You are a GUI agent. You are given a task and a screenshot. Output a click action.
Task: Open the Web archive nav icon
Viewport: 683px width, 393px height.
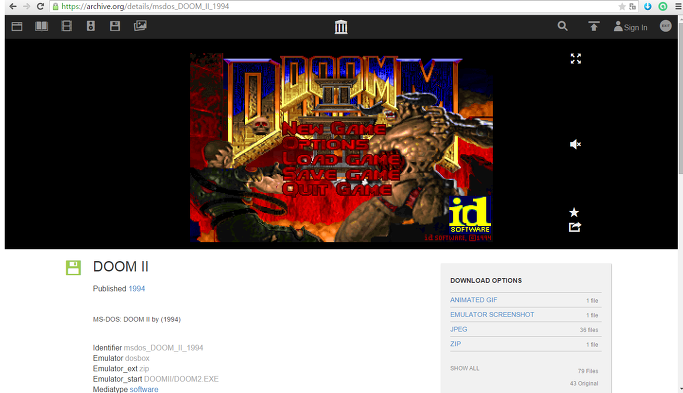click(x=17, y=27)
